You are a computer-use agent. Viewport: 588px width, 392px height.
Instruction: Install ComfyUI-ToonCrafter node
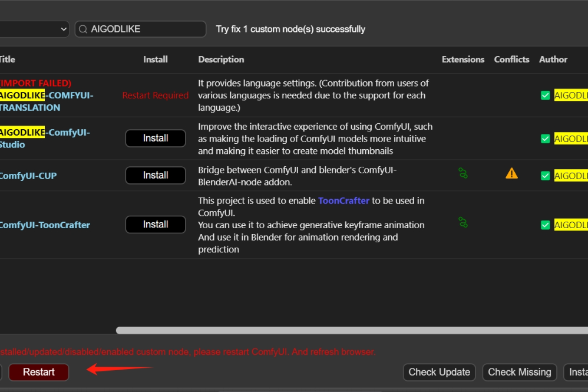[156, 225]
